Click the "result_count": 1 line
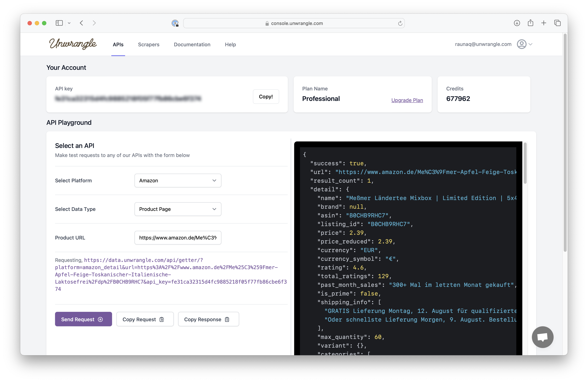 (x=342, y=181)
